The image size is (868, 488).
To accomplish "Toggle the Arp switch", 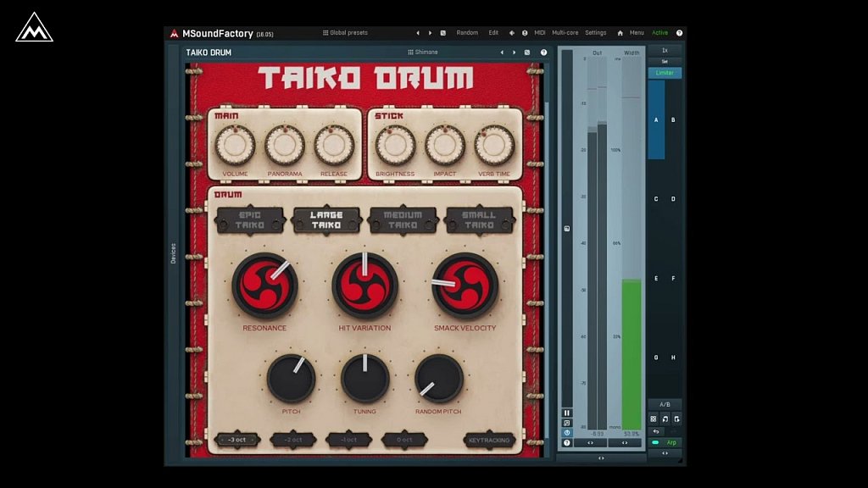I will pyautogui.click(x=665, y=442).
